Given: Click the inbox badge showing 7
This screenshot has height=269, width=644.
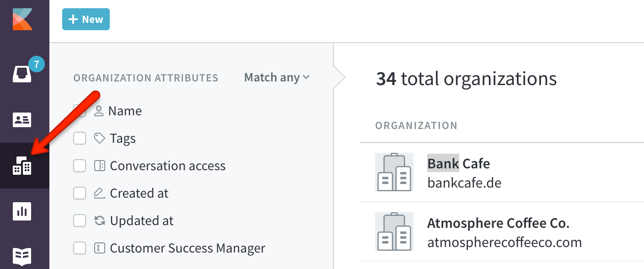Looking at the screenshot, I should [x=36, y=65].
